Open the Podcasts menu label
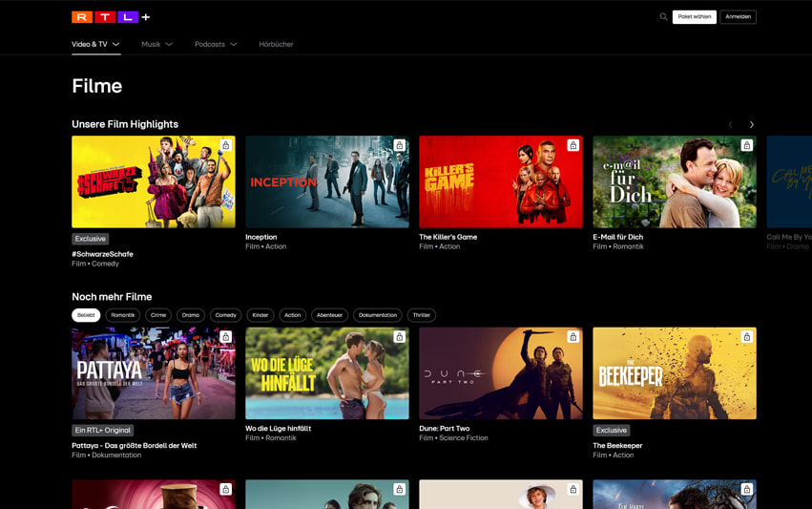Screen dimensions: 812x509 (210, 45)
